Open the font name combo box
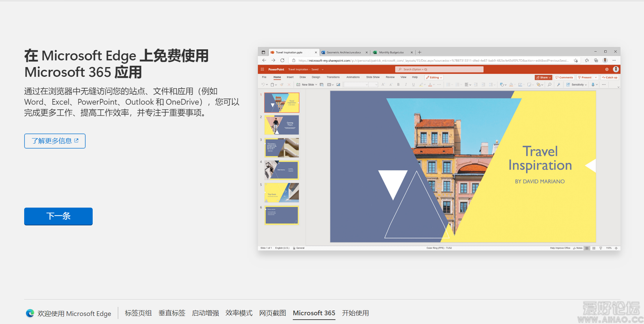 [356, 85]
